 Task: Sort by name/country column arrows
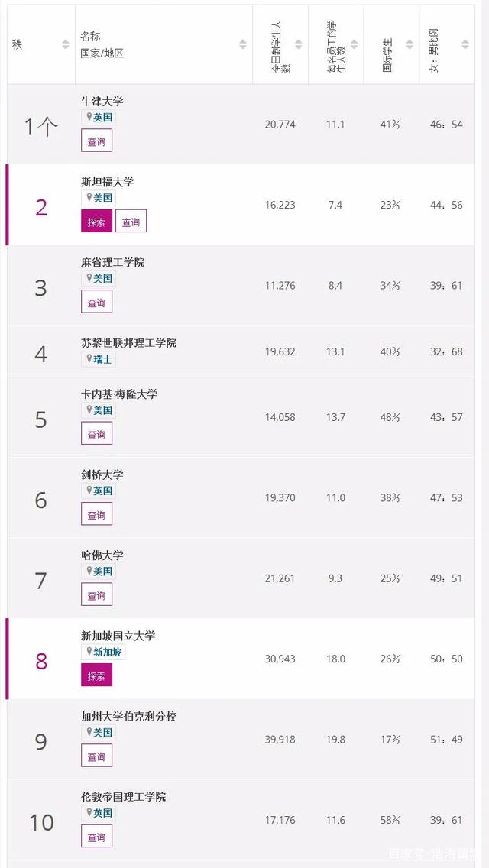coord(243,44)
